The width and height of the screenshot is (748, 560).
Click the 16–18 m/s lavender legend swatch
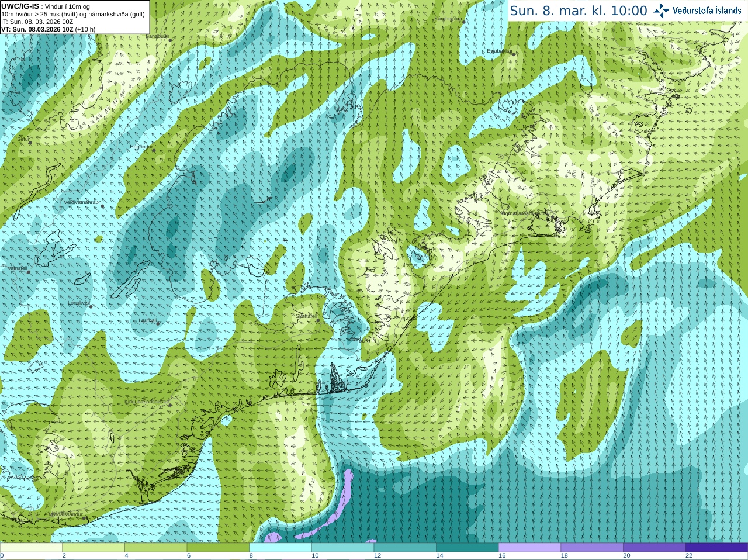pos(529,548)
